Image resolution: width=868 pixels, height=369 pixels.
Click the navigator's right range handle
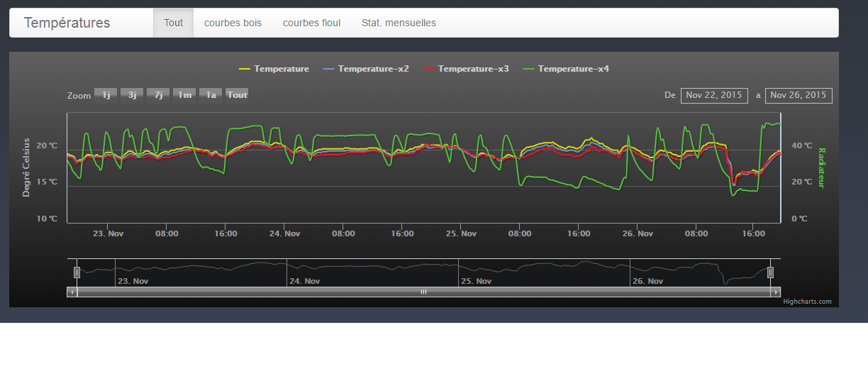tap(771, 272)
